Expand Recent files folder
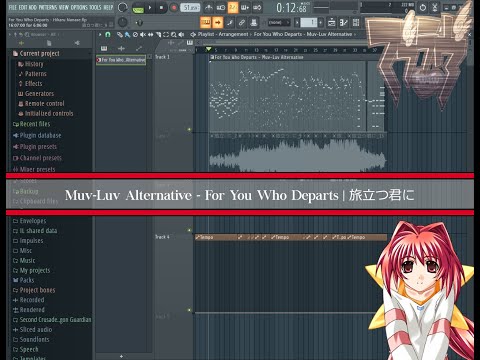 coord(31,124)
